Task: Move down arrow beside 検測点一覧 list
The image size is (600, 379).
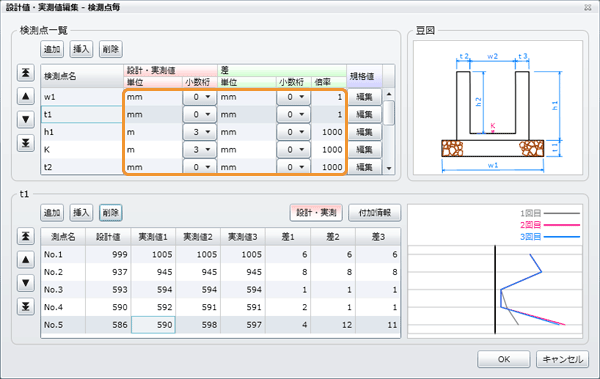Action: pos(26,119)
